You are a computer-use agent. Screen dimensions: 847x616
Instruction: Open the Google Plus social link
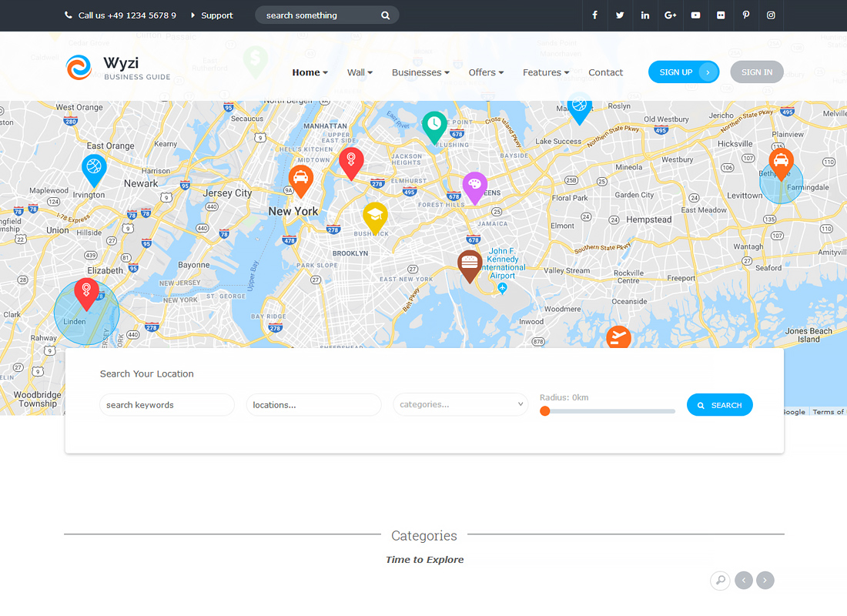point(671,15)
